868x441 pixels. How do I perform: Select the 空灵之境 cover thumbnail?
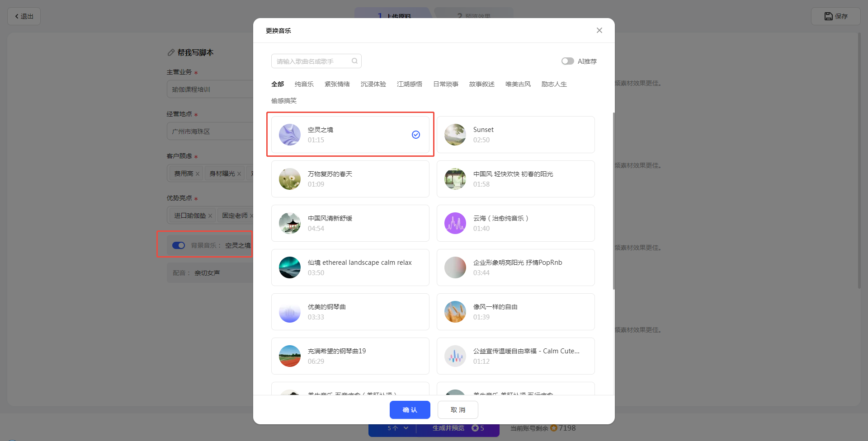[x=290, y=135]
